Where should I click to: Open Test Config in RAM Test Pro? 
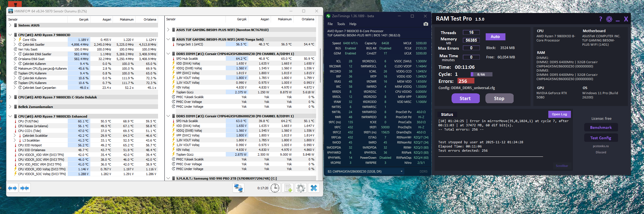click(x=601, y=138)
